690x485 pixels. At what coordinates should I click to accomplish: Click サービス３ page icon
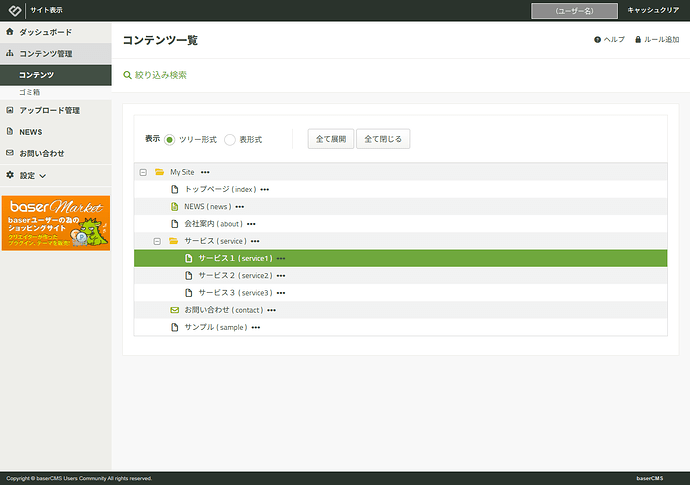point(189,293)
